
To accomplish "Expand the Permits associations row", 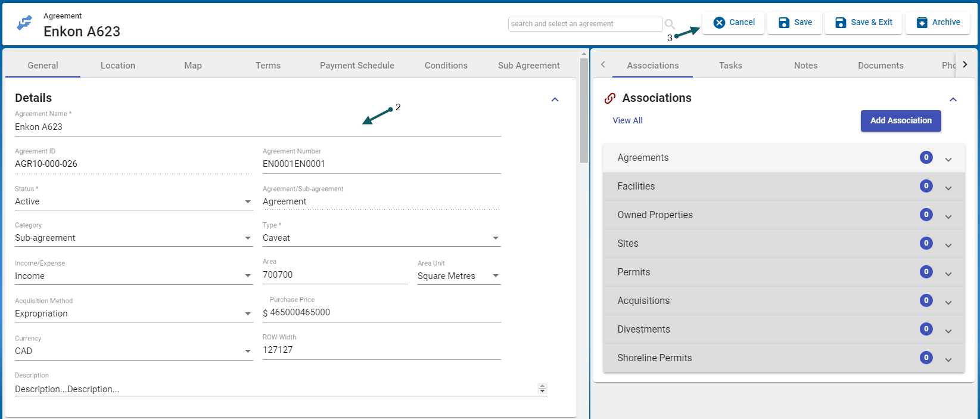I will (948, 274).
